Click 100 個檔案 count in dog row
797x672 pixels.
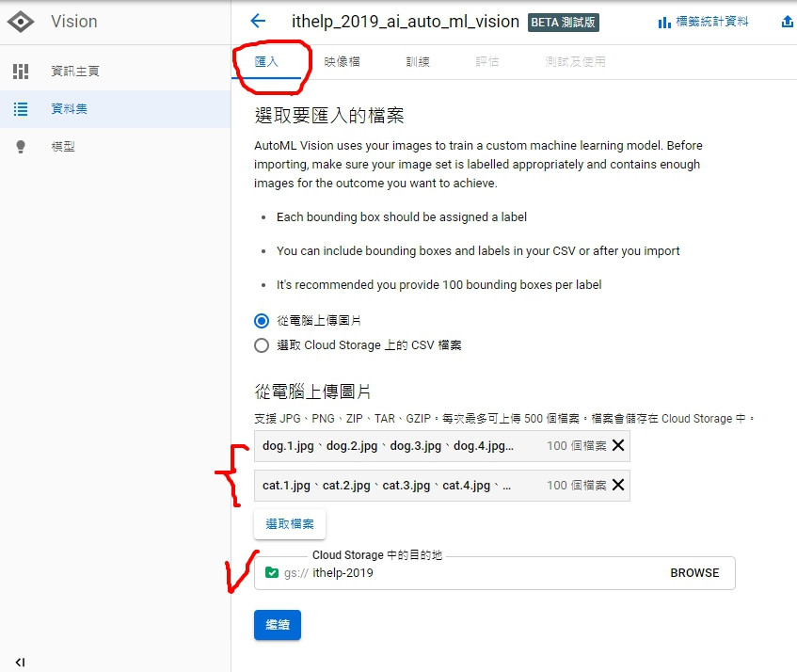click(x=577, y=446)
